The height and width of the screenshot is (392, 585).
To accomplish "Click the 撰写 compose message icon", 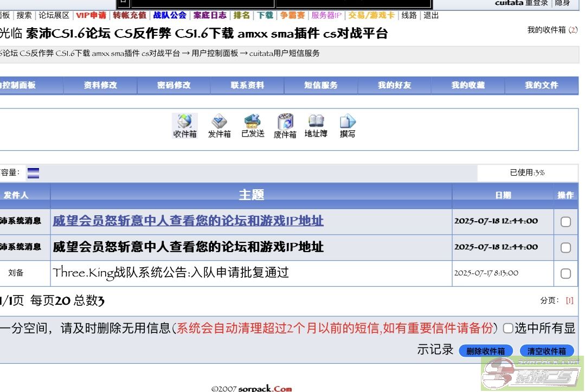I will (x=348, y=126).
